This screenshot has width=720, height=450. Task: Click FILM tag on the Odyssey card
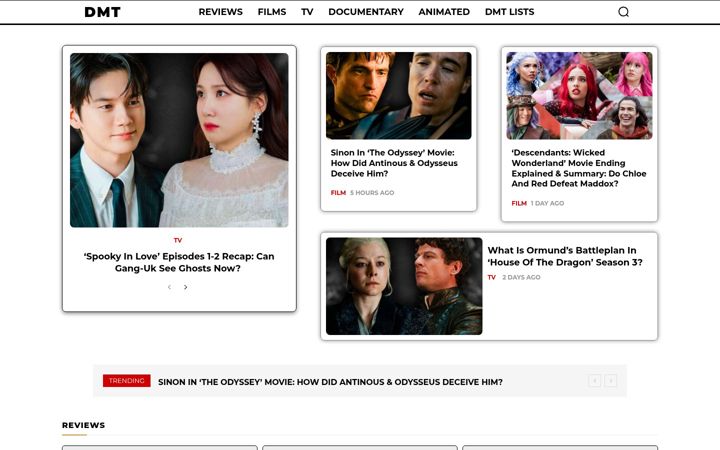[x=338, y=193]
